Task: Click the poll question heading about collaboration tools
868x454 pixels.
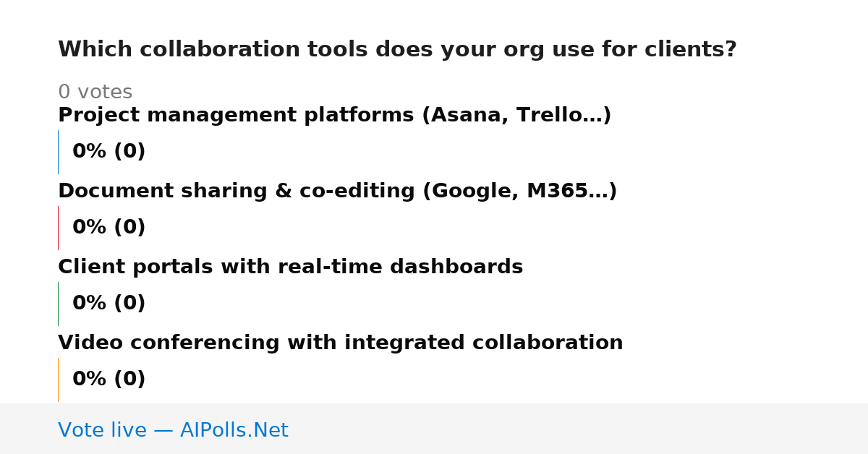Action: click(397, 50)
